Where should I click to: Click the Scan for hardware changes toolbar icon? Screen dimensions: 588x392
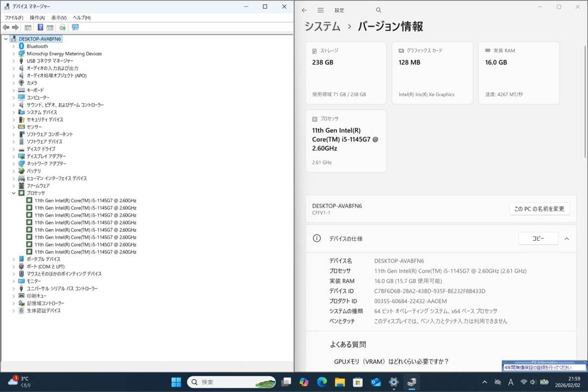[x=63, y=27]
